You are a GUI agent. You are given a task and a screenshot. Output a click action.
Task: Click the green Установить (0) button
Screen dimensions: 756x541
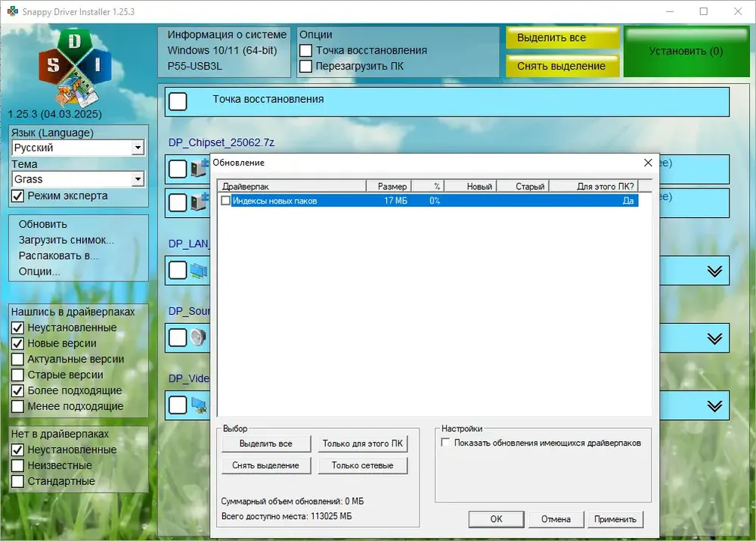(x=686, y=51)
